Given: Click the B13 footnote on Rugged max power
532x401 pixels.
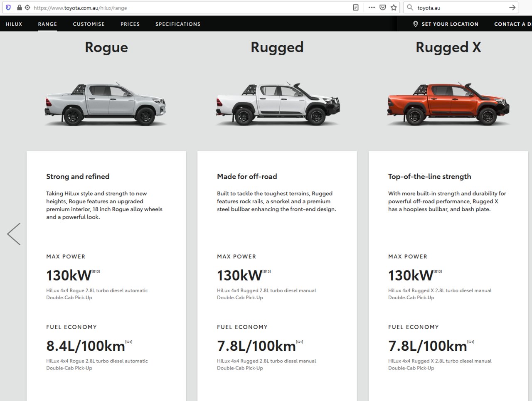Looking at the screenshot, I should pos(266,271).
